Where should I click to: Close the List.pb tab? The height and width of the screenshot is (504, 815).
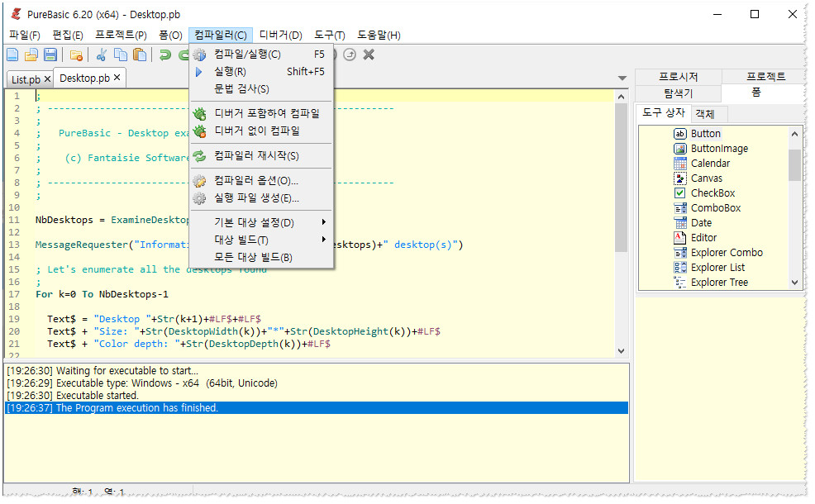point(47,79)
